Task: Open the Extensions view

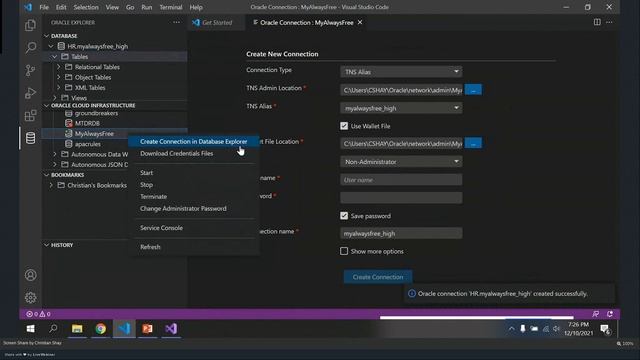Action: coord(30,116)
